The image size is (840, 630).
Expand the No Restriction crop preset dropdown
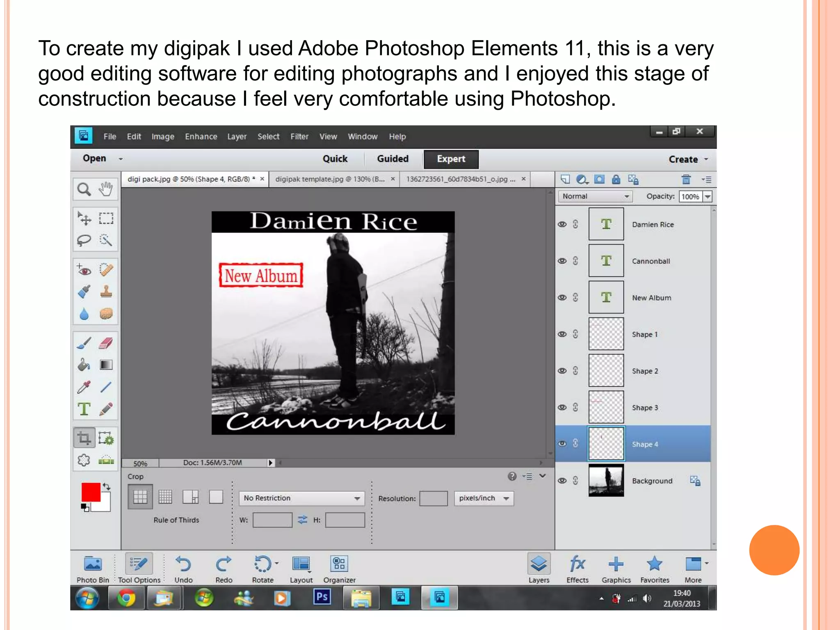(301, 498)
